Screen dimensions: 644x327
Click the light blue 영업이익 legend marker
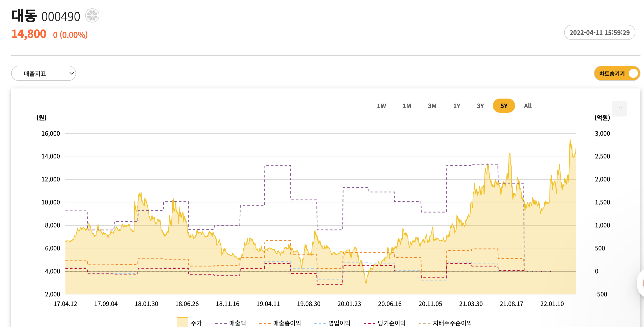(320, 323)
